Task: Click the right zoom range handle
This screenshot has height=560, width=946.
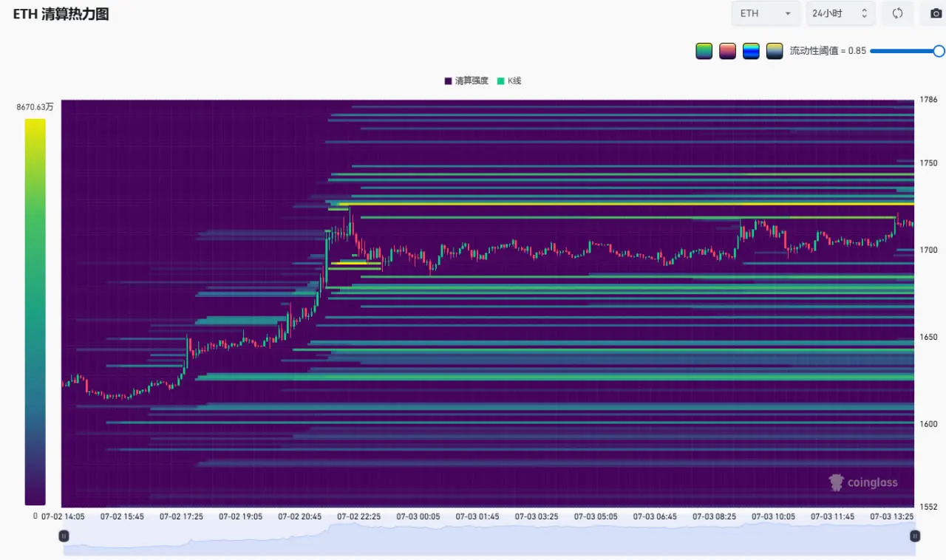Action: 915,536
